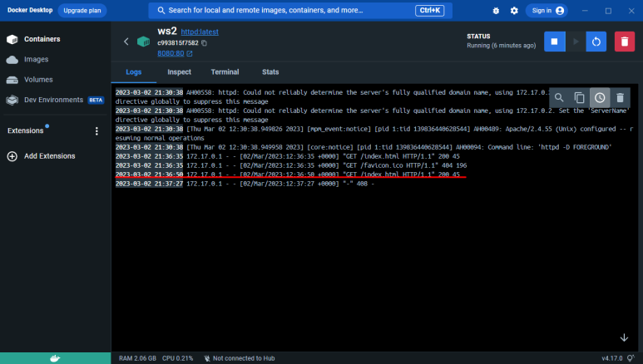Screen dimensions: 643x364
Task: Click the disabled start play button
Action: pos(576,42)
